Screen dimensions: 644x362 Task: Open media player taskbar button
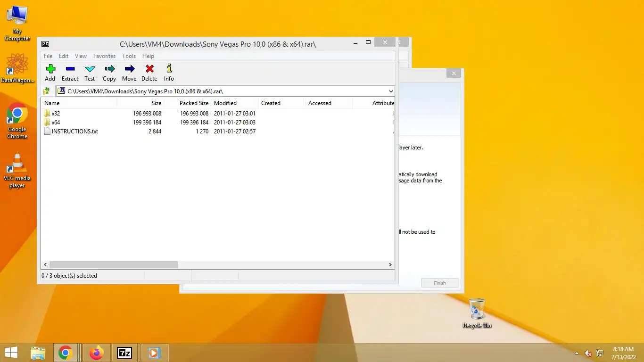[154, 353]
